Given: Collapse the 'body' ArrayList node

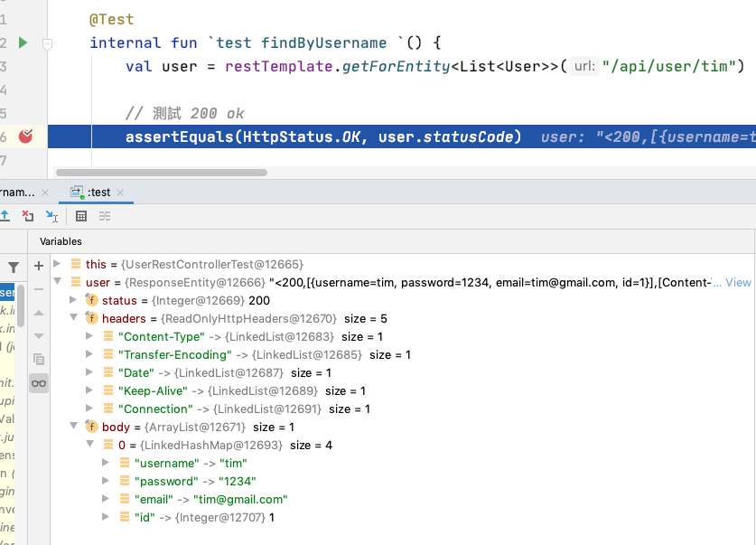Looking at the screenshot, I should tap(74, 426).
